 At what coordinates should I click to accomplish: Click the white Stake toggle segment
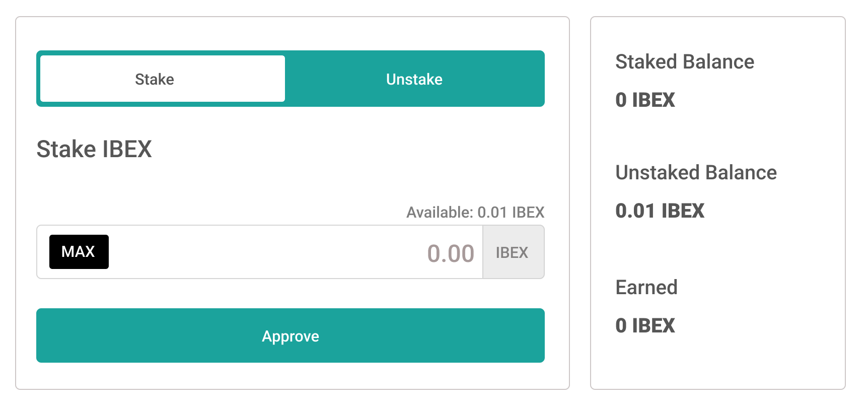pyautogui.click(x=162, y=79)
